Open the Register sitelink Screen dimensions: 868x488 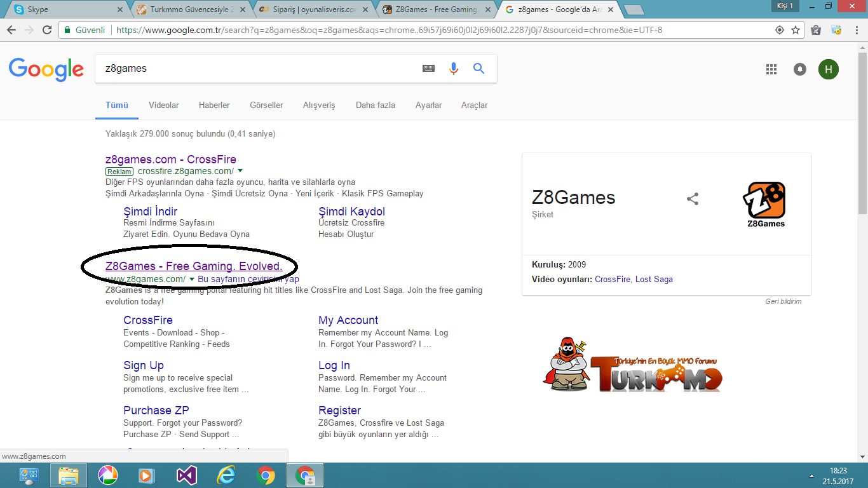340,410
